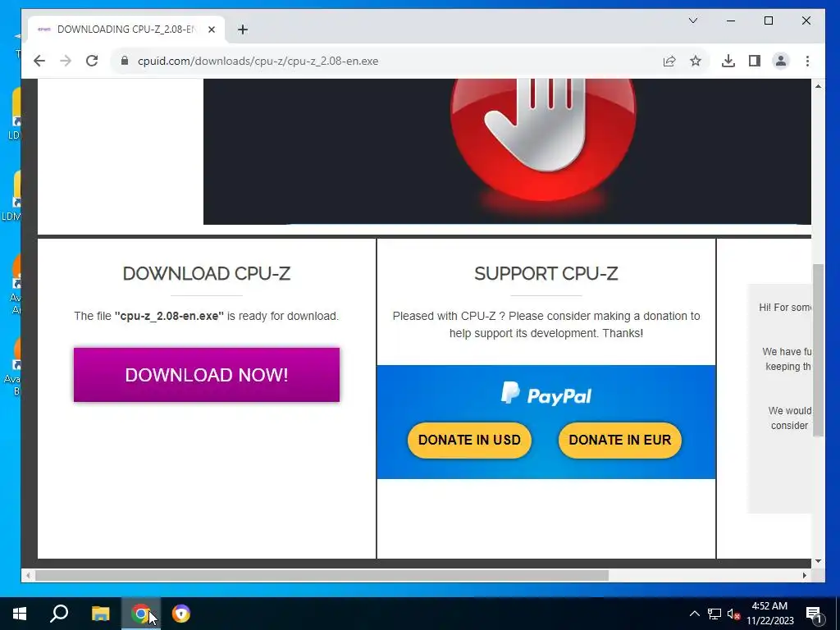Donate via DONATE IN EUR button

(620, 440)
